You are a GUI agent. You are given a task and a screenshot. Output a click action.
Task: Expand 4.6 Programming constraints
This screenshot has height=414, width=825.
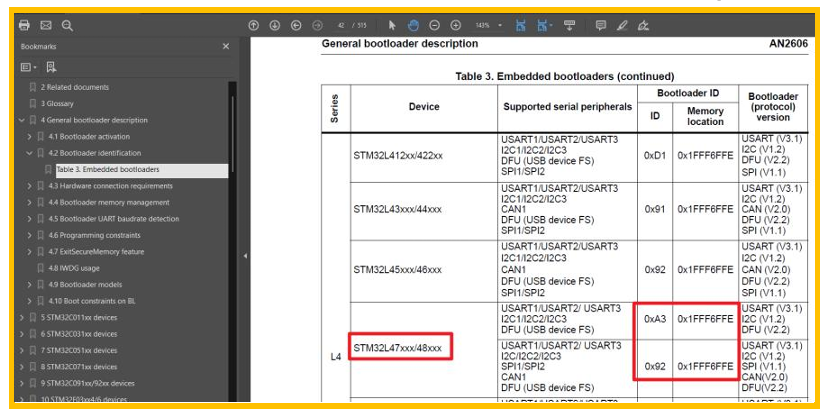coord(29,235)
